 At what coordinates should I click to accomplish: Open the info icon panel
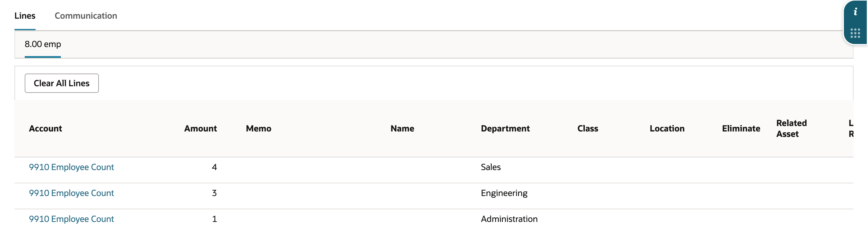855,12
